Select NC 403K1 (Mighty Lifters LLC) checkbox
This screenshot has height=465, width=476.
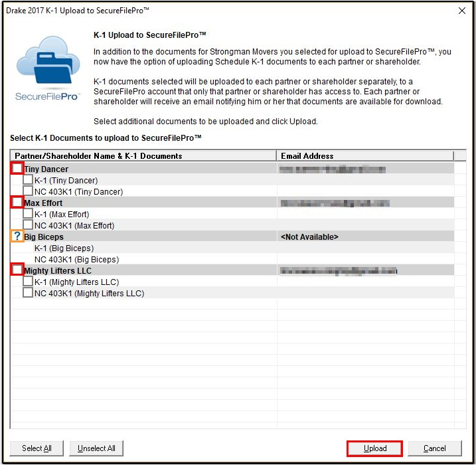(x=28, y=293)
